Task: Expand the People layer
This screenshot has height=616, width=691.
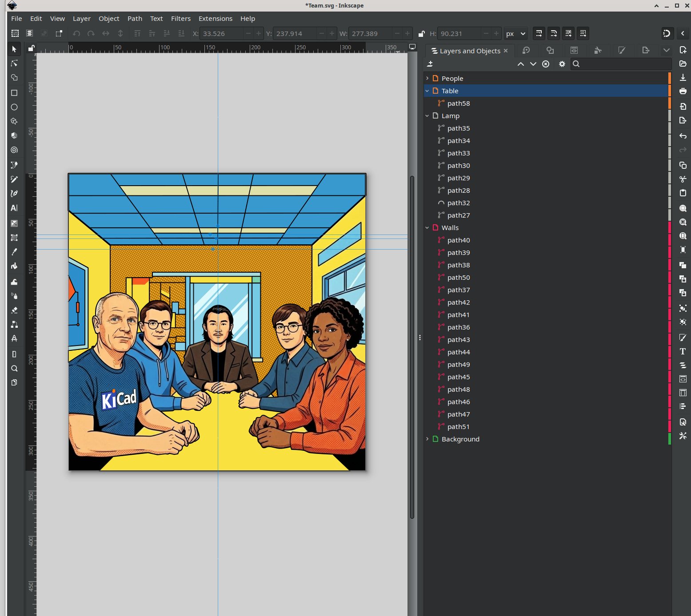Action: tap(427, 78)
